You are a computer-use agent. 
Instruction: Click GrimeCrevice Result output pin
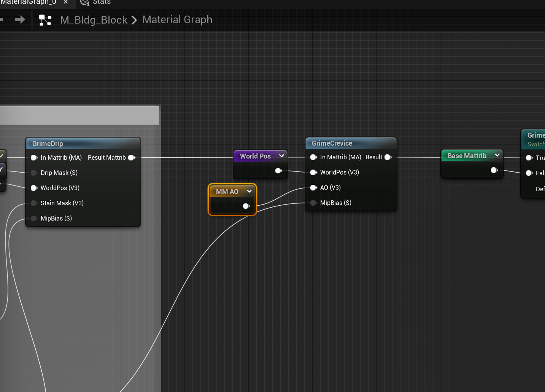(x=388, y=157)
